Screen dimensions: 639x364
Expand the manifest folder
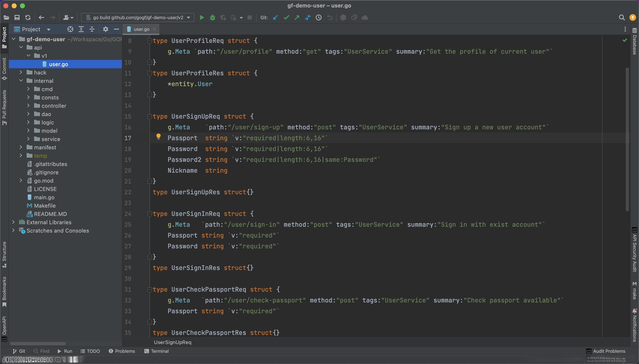21,147
